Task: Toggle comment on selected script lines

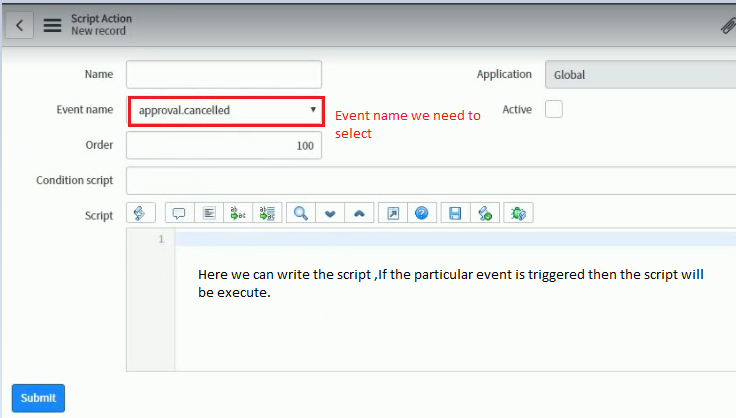Action: click(x=179, y=213)
